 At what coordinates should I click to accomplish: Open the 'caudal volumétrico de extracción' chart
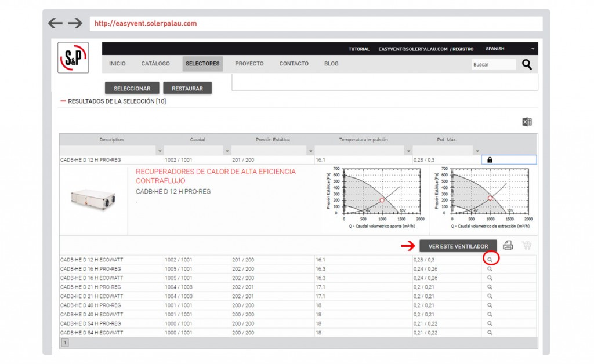coord(483,198)
